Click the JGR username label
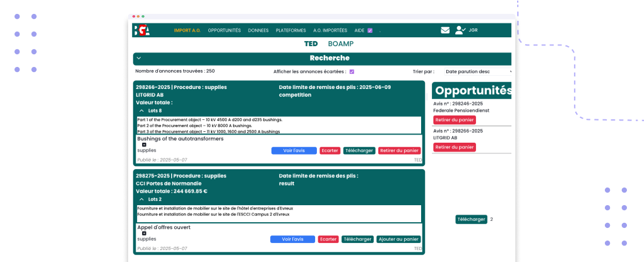Viewport: 644px width, 262px height. pyautogui.click(x=473, y=30)
